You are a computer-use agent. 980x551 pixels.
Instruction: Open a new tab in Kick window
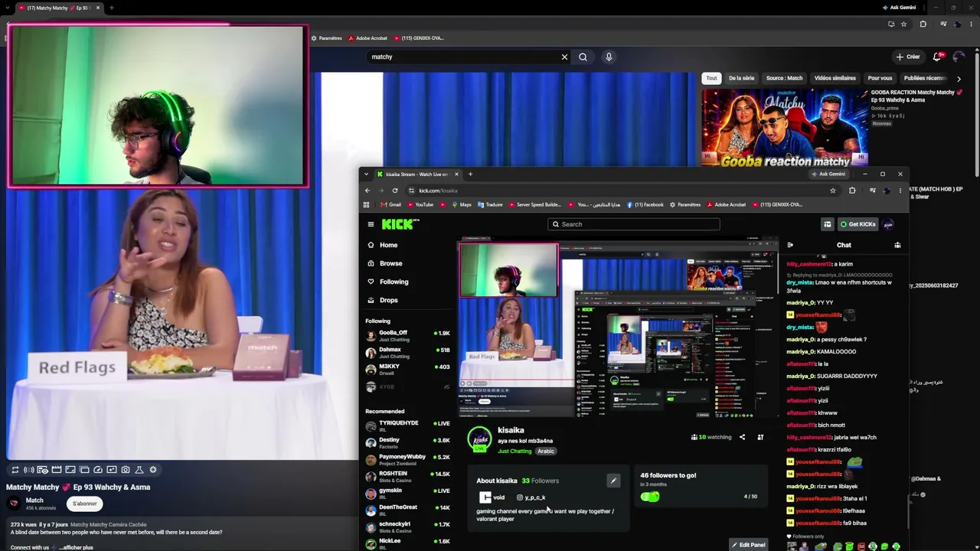point(470,174)
